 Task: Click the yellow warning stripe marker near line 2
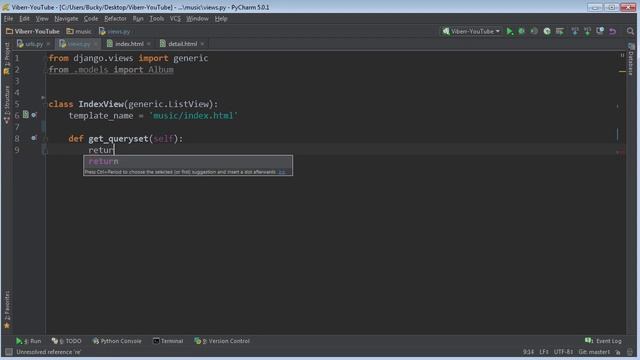tap(622, 72)
